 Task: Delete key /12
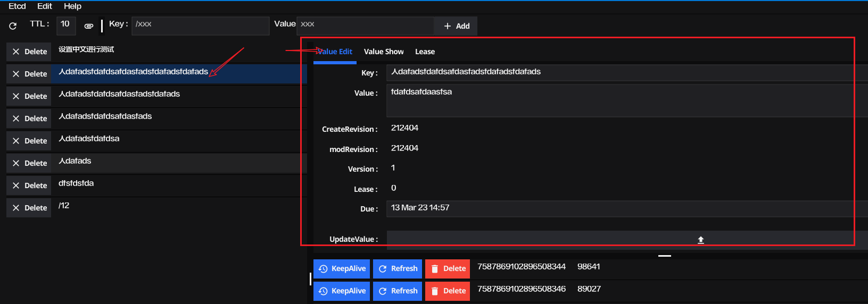(29, 208)
